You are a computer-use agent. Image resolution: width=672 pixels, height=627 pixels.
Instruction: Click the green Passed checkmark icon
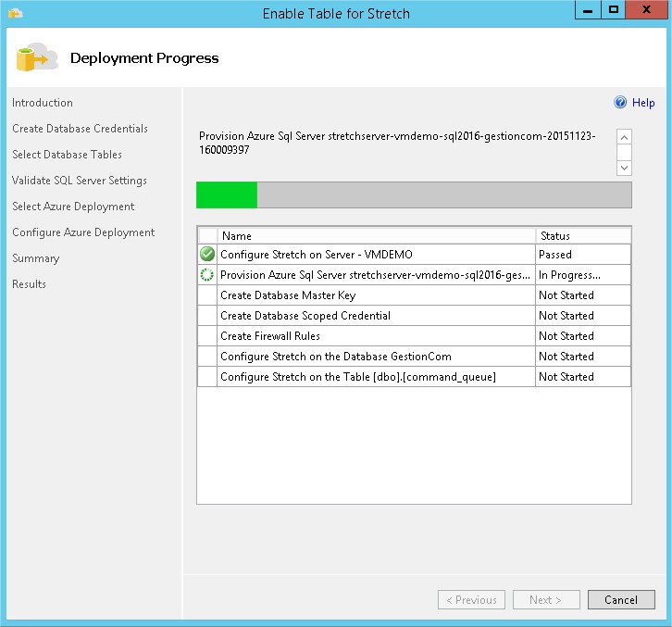(207, 254)
